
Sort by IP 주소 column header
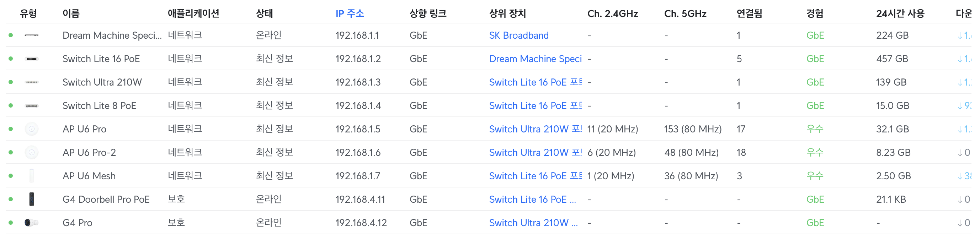pos(350,14)
